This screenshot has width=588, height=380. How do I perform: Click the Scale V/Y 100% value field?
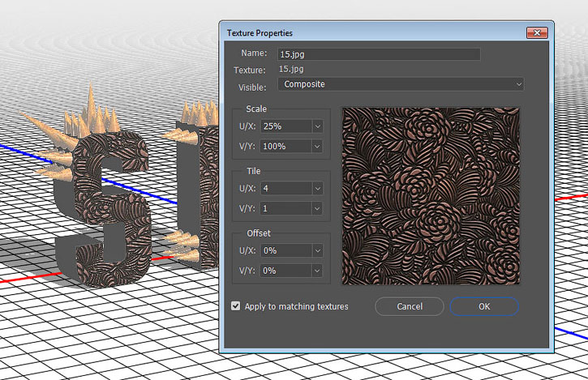(x=286, y=146)
